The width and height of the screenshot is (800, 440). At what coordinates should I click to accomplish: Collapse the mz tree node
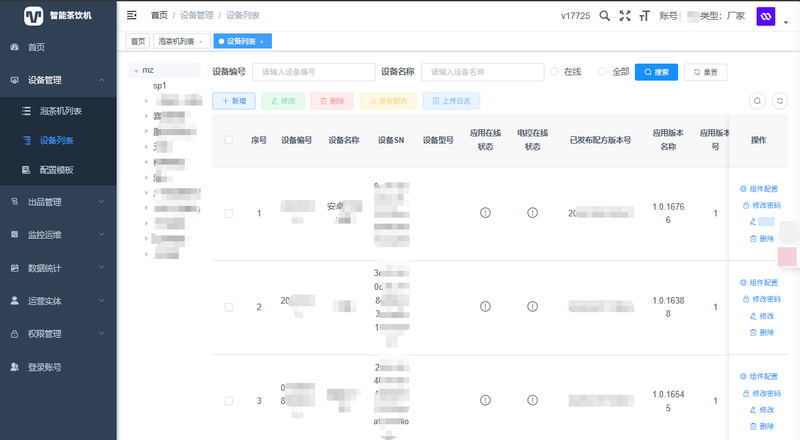136,70
